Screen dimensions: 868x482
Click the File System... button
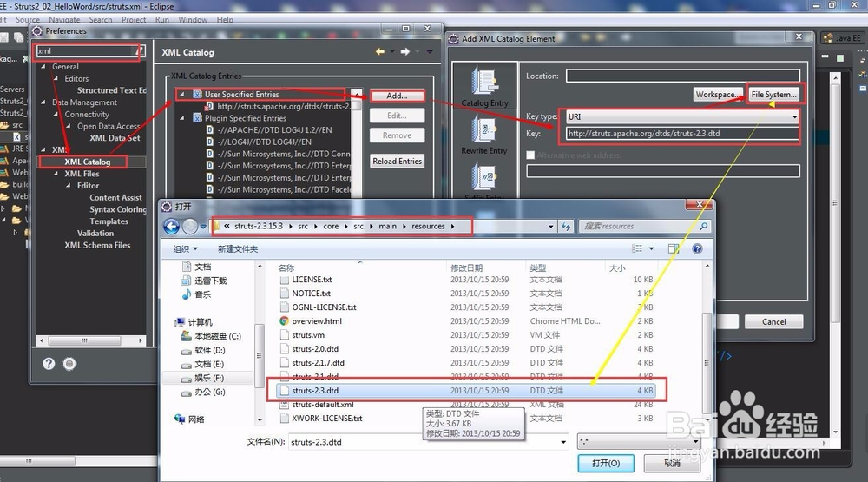(774, 94)
